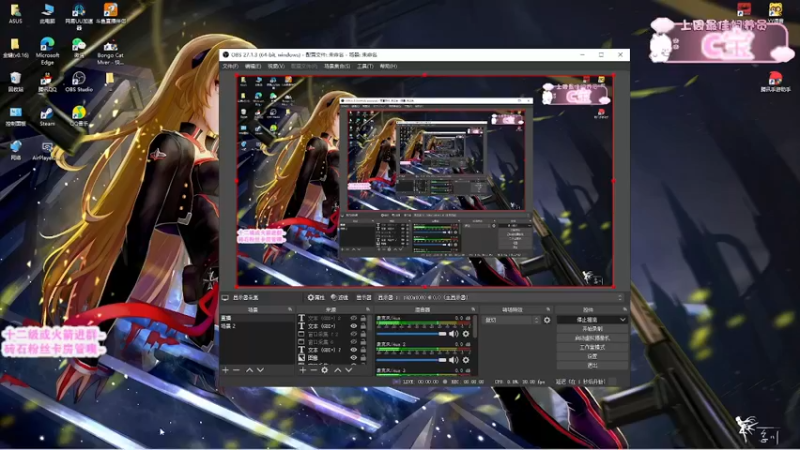The width and height of the screenshot is (800, 450).
Task: Open Microsoft Edge desktop shortcut
Action: point(47,51)
